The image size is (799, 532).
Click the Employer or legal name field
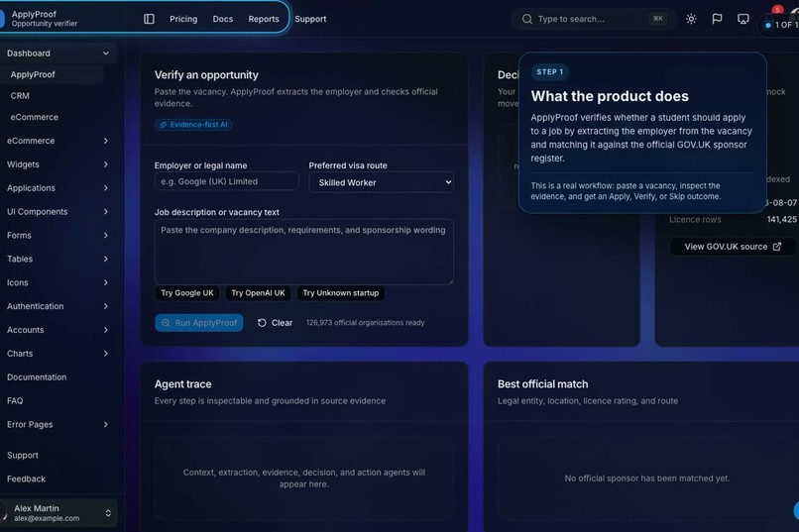226,181
